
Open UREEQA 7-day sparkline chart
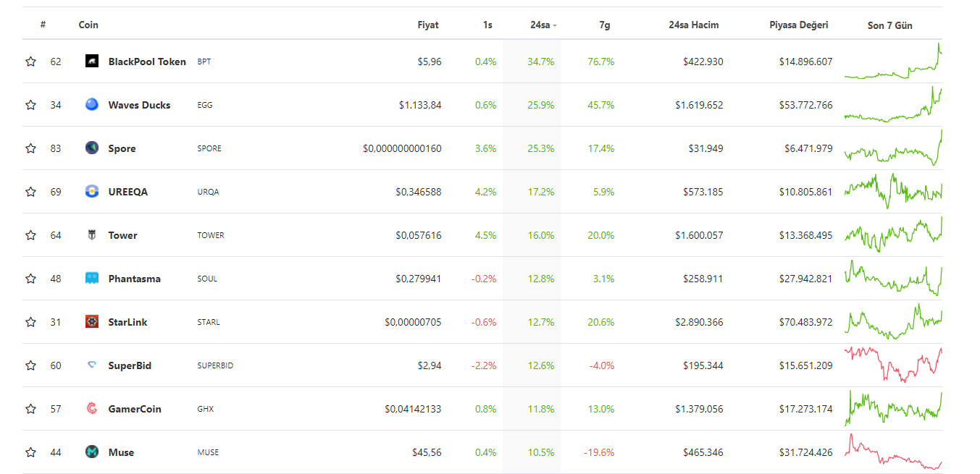point(893,191)
